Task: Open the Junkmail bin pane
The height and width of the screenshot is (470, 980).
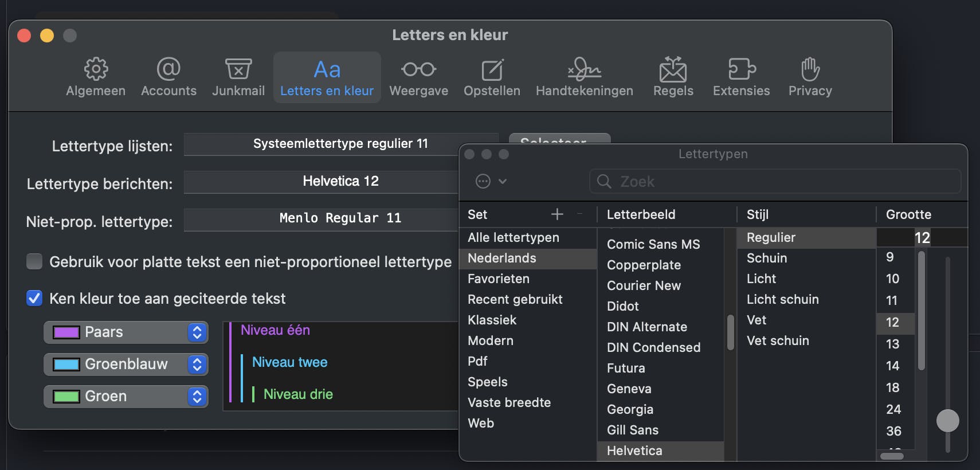Action: tap(238, 77)
